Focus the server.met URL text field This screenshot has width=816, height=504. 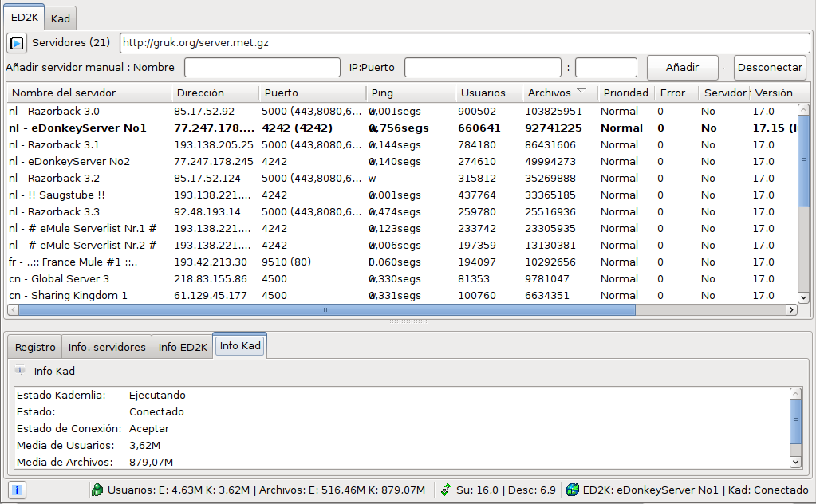coord(464,43)
